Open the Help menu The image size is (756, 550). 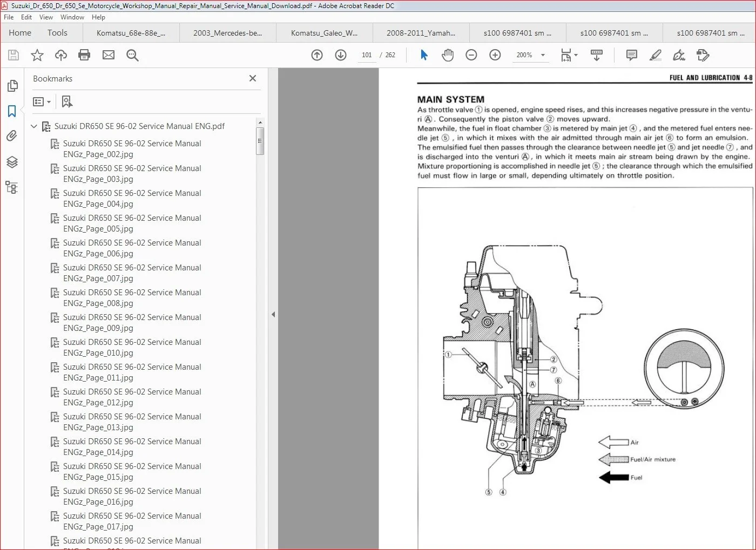pyautogui.click(x=98, y=17)
